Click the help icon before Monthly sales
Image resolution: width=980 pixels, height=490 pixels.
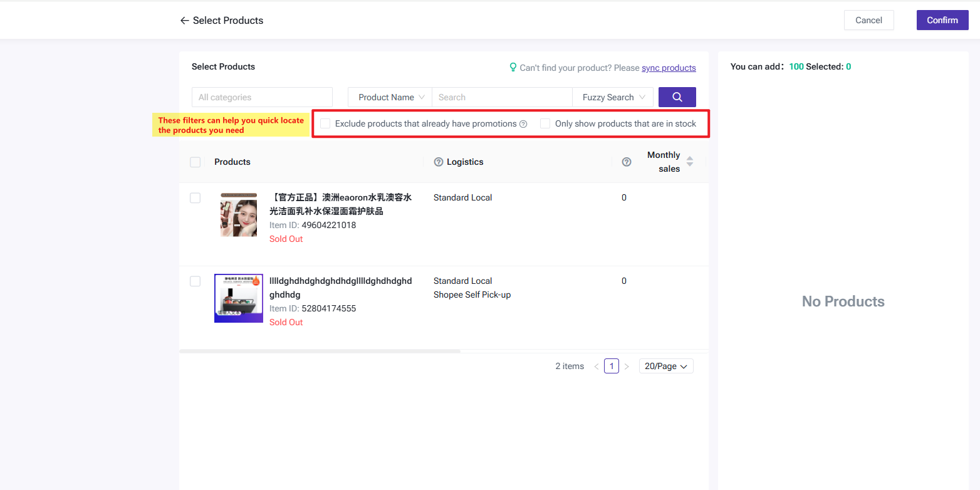coord(627,162)
